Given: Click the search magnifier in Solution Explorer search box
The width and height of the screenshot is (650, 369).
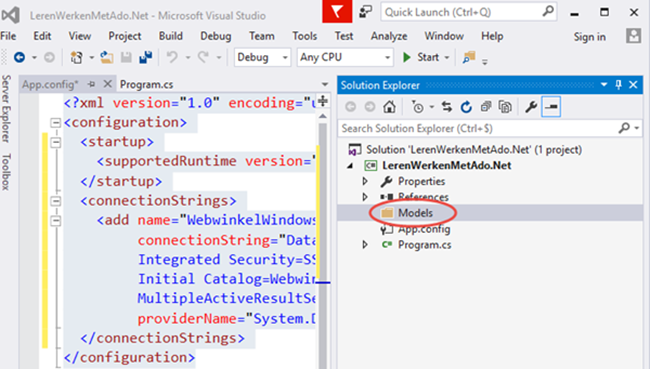Looking at the screenshot, I should [x=624, y=128].
